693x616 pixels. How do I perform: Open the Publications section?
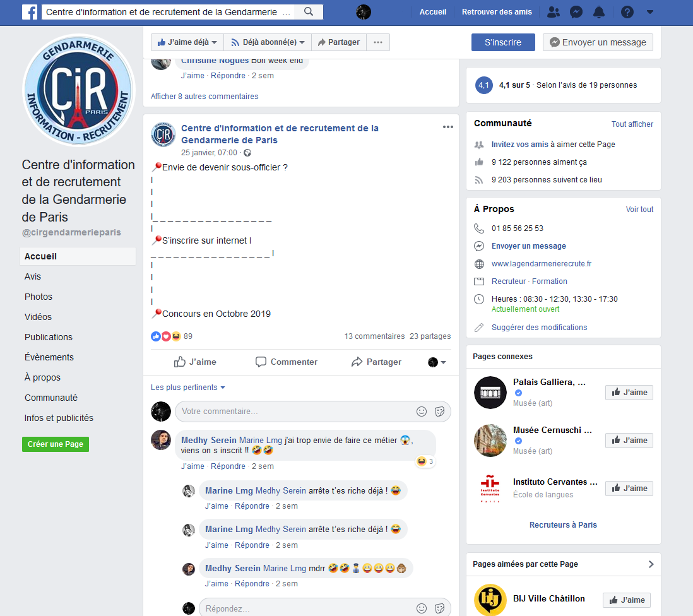(x=49, y=337)
